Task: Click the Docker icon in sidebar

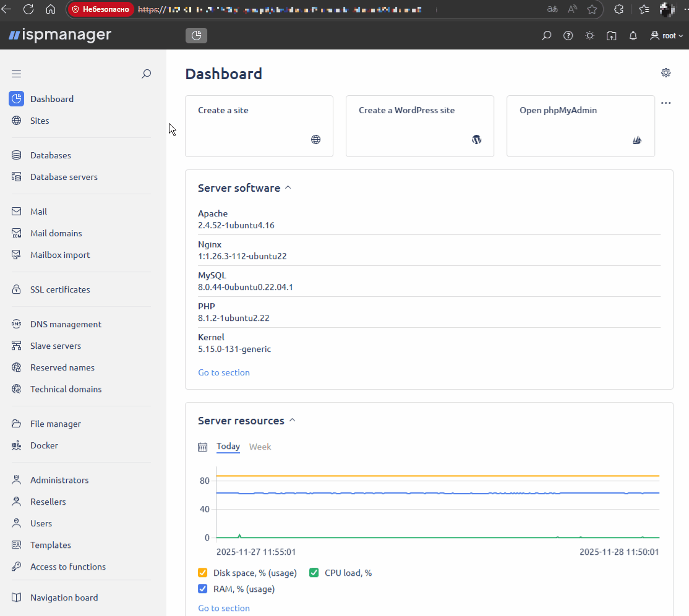Action: [17, 445]
